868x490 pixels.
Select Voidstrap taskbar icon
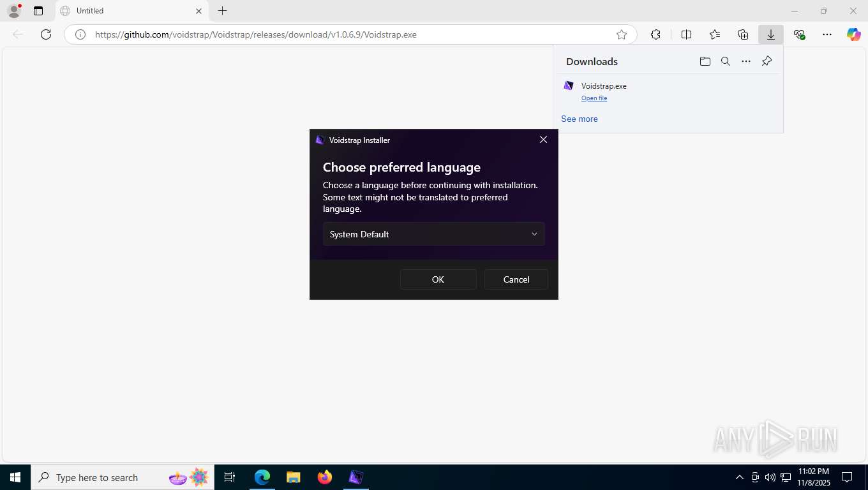click(x=356, y=477)
